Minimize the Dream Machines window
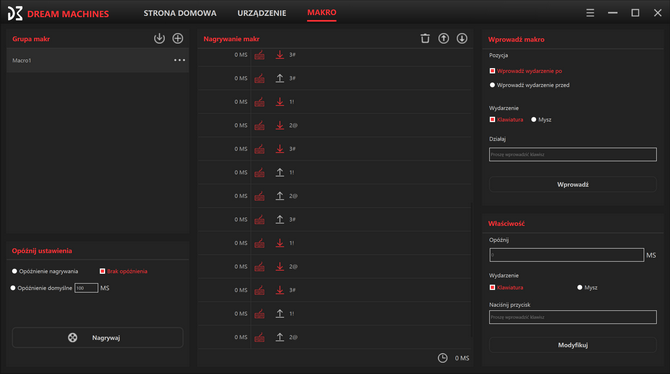670x374 pixels. [x=613, y=13]
